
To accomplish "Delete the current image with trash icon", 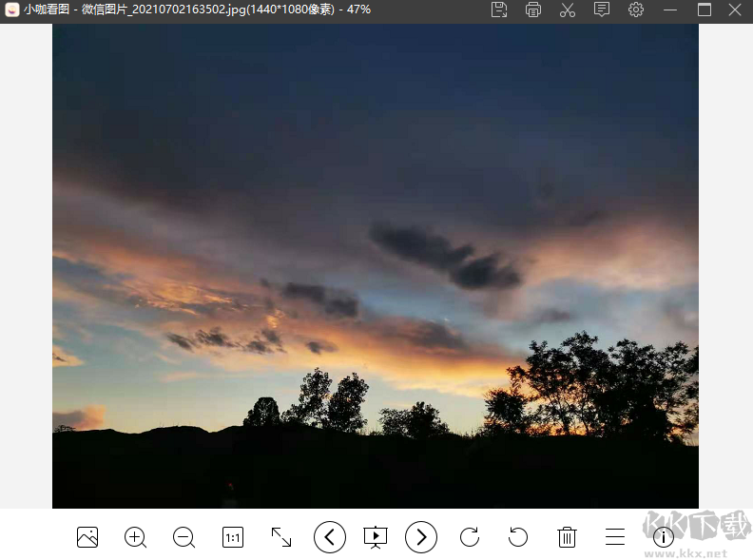I will pos(567,537).
